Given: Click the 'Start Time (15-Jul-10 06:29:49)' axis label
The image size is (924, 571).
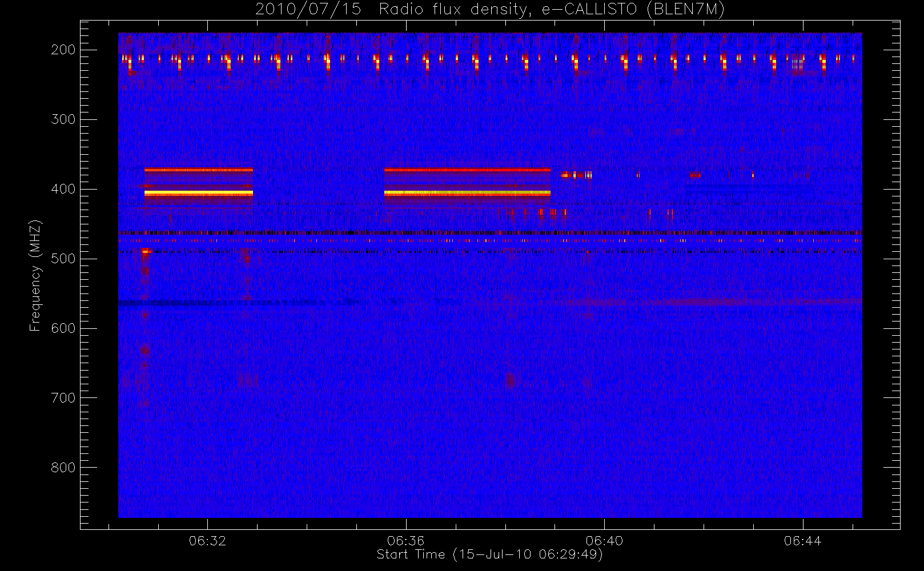Looking at the screenshot, I should (x=489, y=554).
